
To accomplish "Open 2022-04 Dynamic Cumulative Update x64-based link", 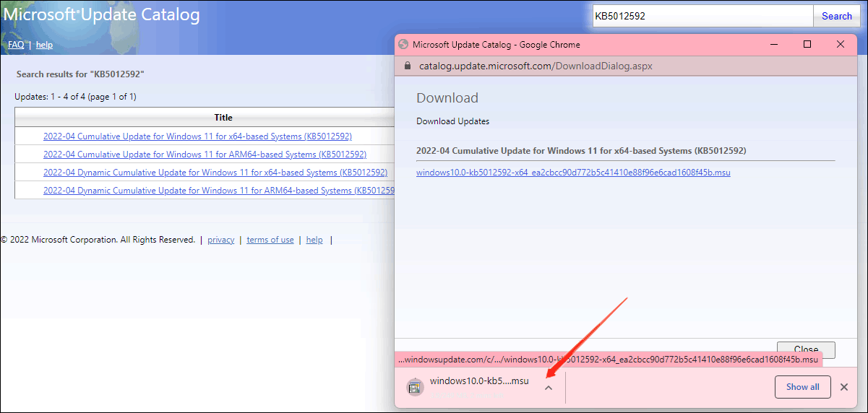I will (215, 173).
